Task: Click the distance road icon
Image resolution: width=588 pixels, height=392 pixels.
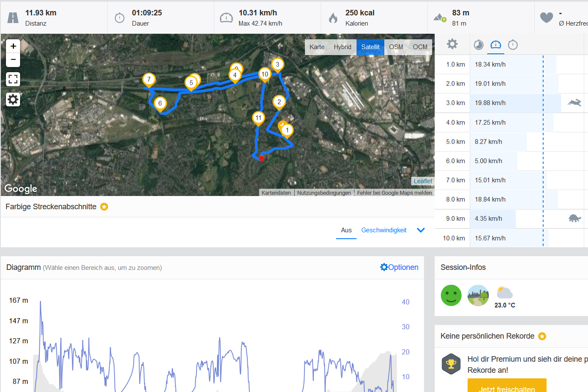Action: [13, 18]
